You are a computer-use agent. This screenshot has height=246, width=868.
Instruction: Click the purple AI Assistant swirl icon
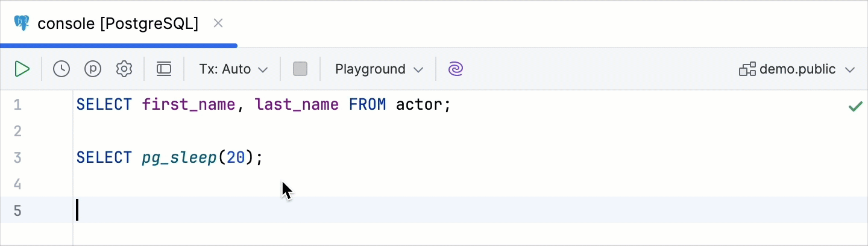point(456,69)
